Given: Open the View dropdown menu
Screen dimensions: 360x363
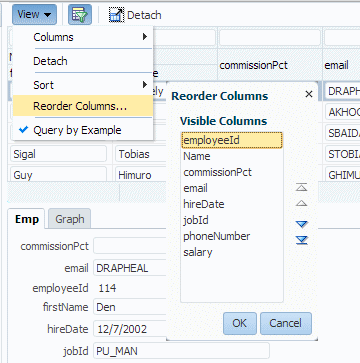Looking at the screenshot, I should coord(34,14).
